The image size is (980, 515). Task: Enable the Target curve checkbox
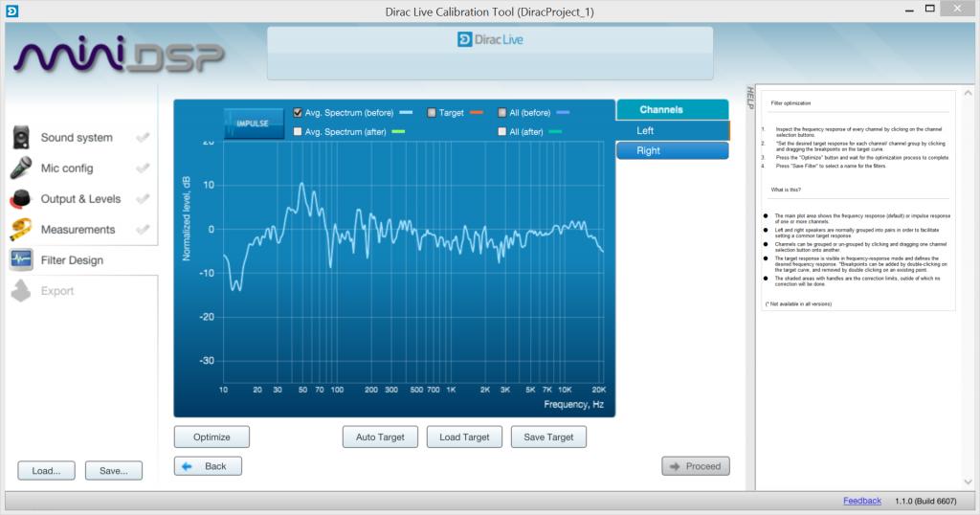click(432, 113)
